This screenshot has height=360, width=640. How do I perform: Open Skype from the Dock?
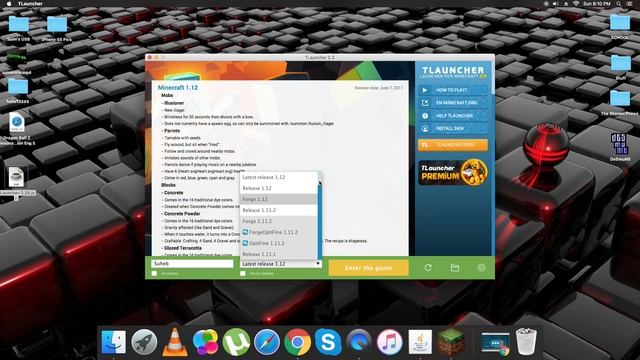328,342
